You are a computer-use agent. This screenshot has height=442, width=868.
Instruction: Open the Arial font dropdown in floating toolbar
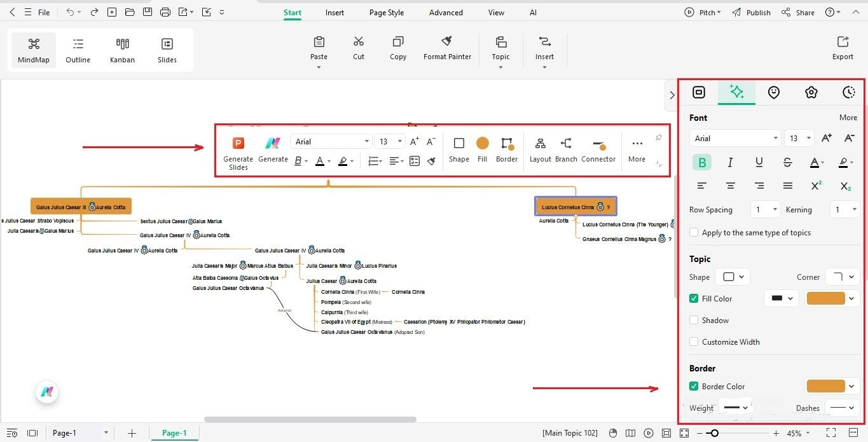(x=331, y=141)
